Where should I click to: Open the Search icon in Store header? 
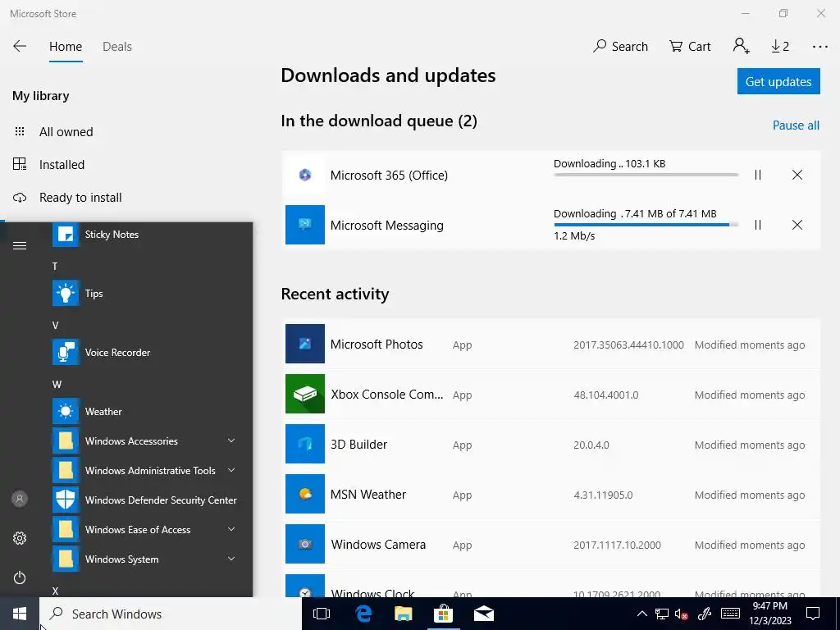click(620, 47)
